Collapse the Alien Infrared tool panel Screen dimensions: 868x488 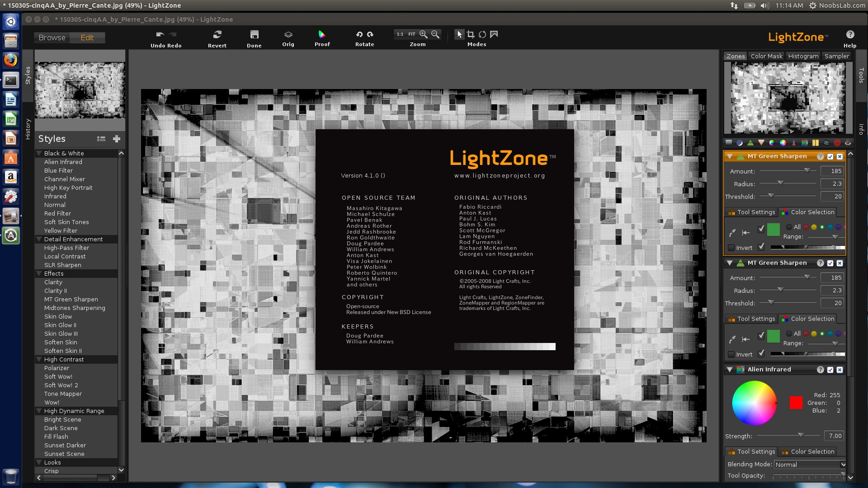(x=730, y=370)
